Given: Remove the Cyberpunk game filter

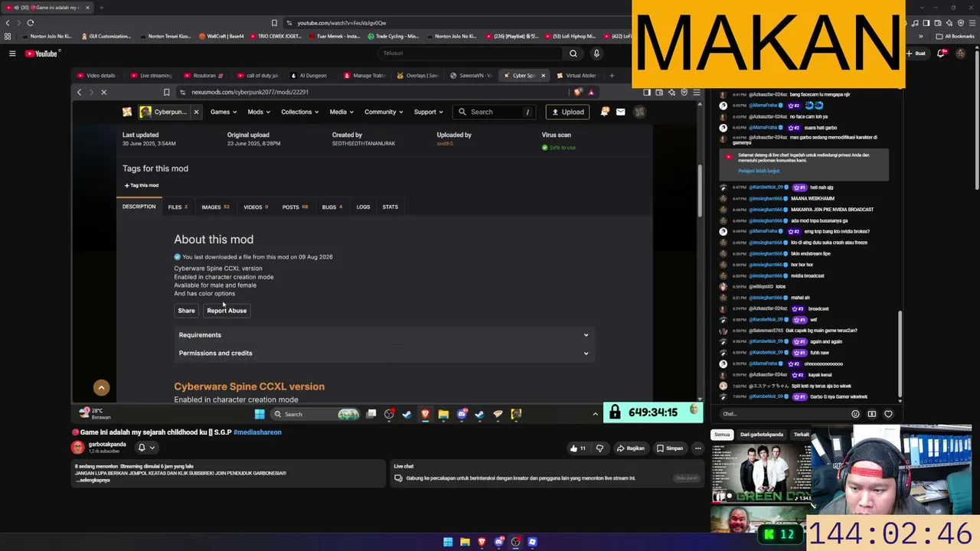Looking at the screenshot, I should [x=196, y=112].
